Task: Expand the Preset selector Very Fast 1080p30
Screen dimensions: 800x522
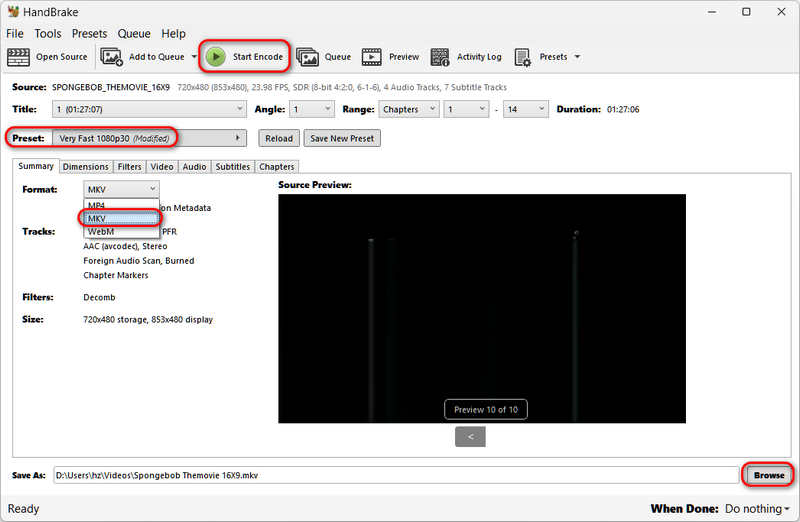Action: pos(149,138)
